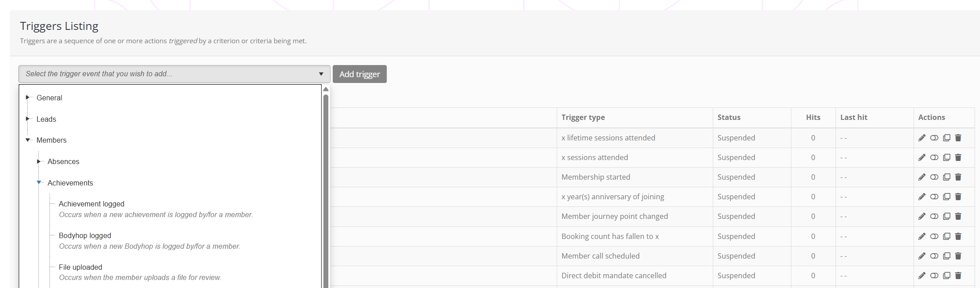Collapse the Achievements subcategory arrow
Viewport: 980px width, 288px height.
39,182
